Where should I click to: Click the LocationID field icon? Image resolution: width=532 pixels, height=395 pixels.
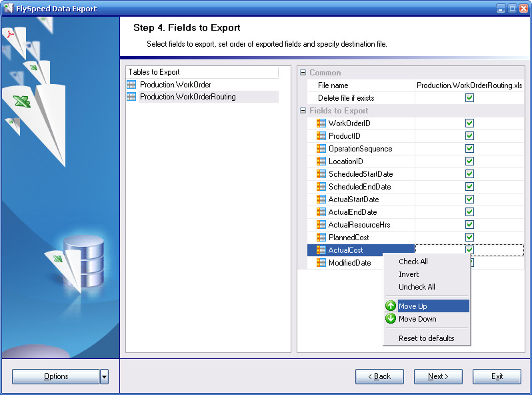point(321,161)
